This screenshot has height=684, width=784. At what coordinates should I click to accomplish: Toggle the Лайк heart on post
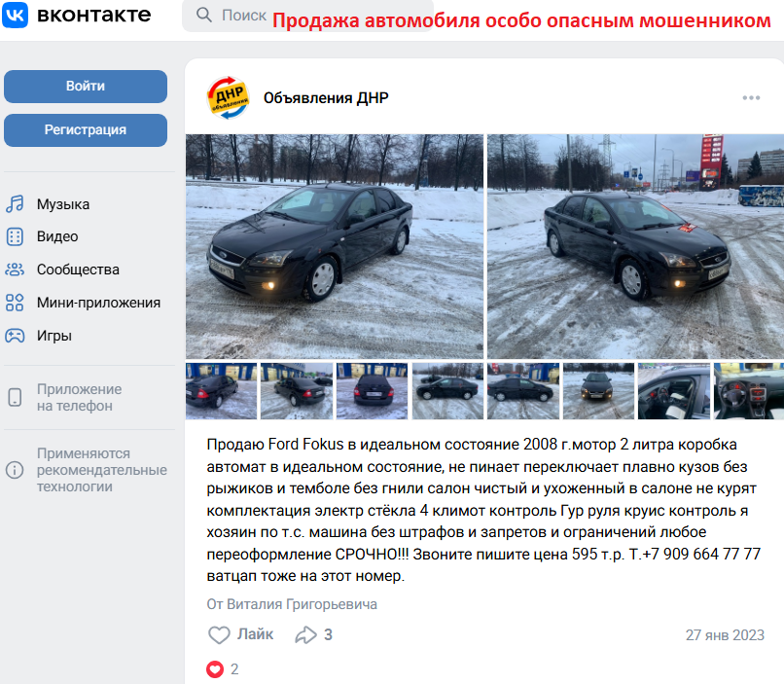pos(219,635)
